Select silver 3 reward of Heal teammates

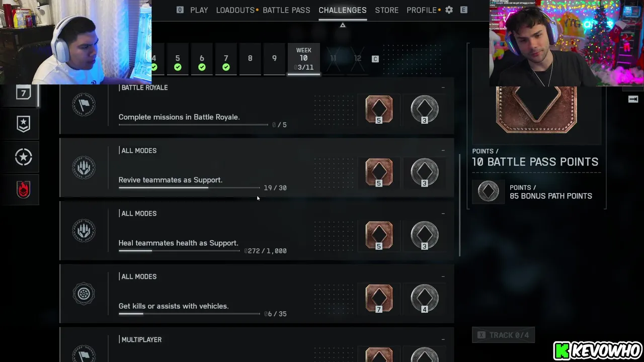pos(424,235)
